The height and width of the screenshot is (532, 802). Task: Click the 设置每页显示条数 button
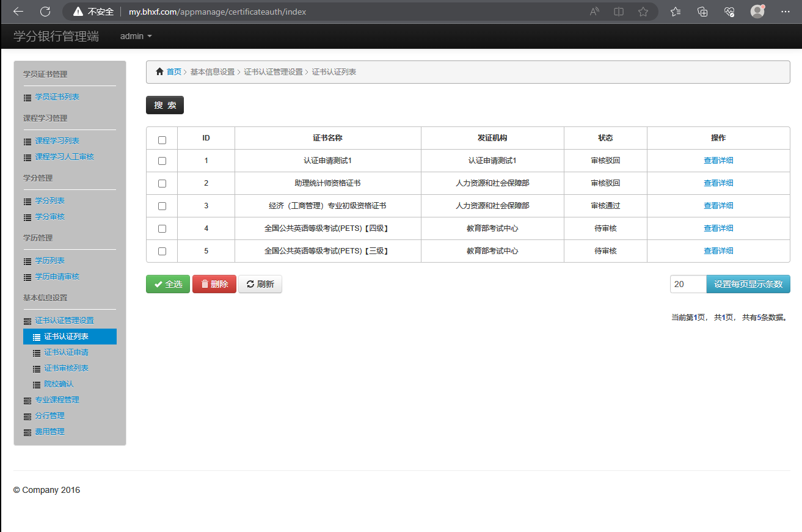tap(748, 284)
